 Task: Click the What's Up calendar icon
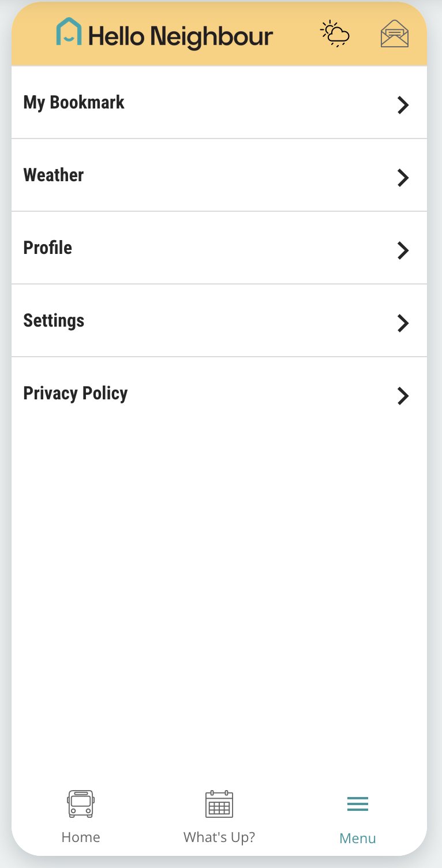tap(219, 803)
